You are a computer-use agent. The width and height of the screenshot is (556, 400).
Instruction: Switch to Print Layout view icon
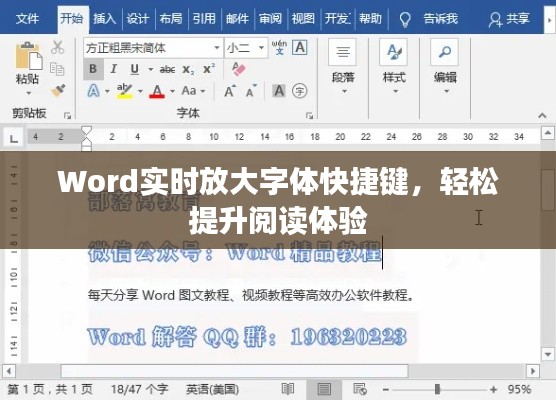(x=324, y=389)
